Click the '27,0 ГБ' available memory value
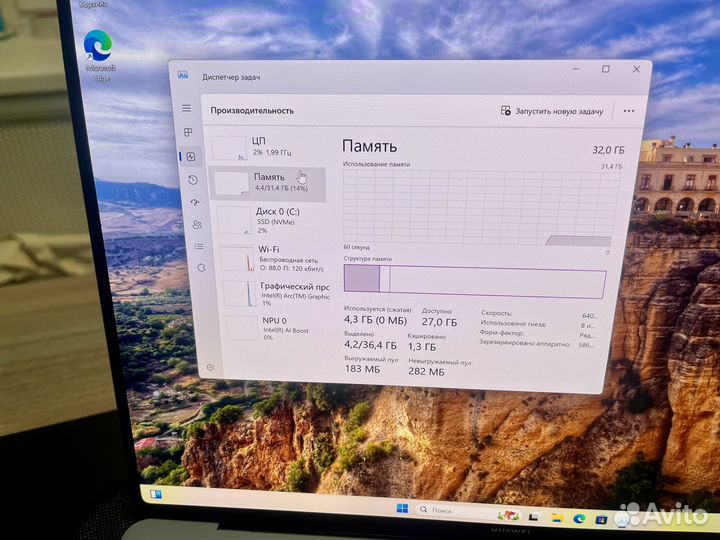This screenshot has width=720, height=540. click(x=439, y=322)
